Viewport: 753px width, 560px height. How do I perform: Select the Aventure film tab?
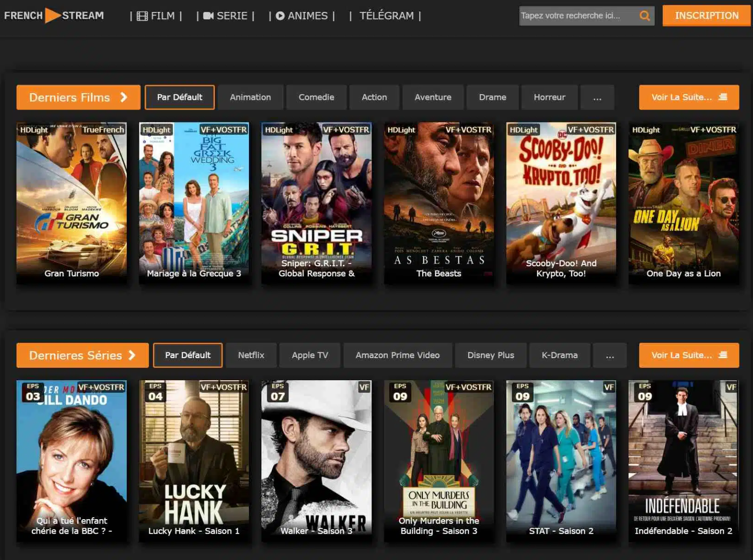pyautogui.click(x=433, y=98)
